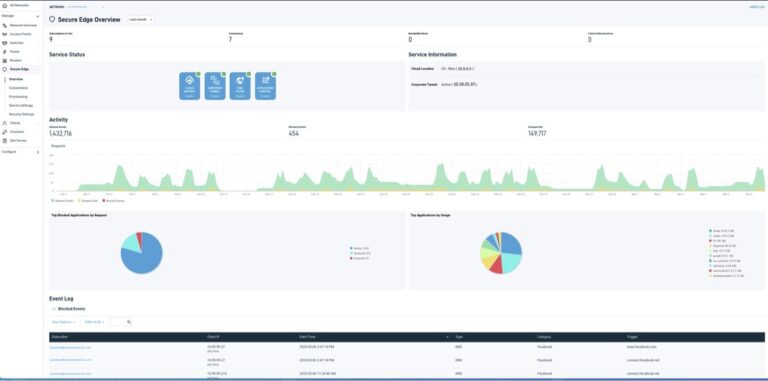The width and height of the screenshot is (768, 381).
Task: Click the Site Survey sidebar icon
Action: [4, 141]
